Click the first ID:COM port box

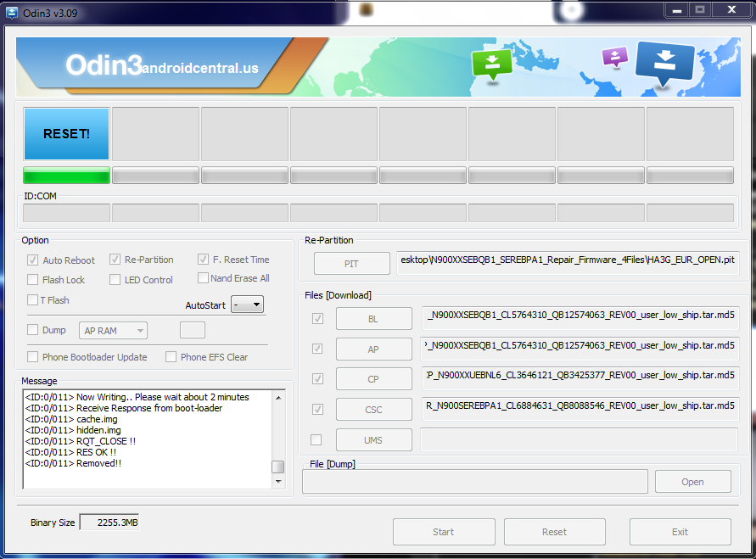coord(66,213)
